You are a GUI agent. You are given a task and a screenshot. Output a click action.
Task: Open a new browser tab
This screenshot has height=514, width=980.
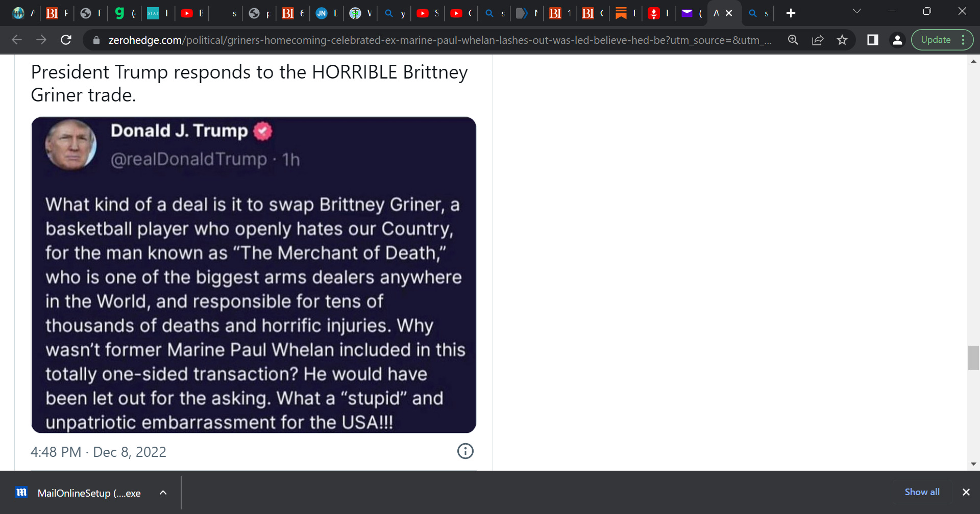[x=791, y=13]
